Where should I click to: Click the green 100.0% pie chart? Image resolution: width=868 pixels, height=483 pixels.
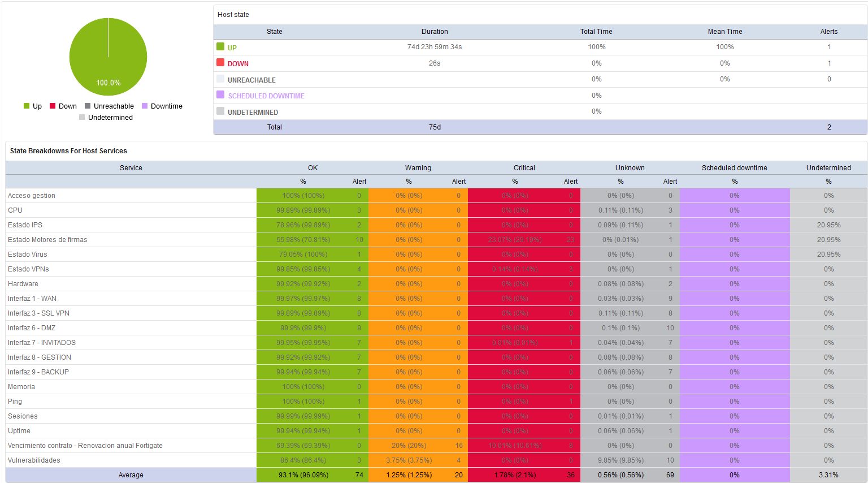pos(108,57)
